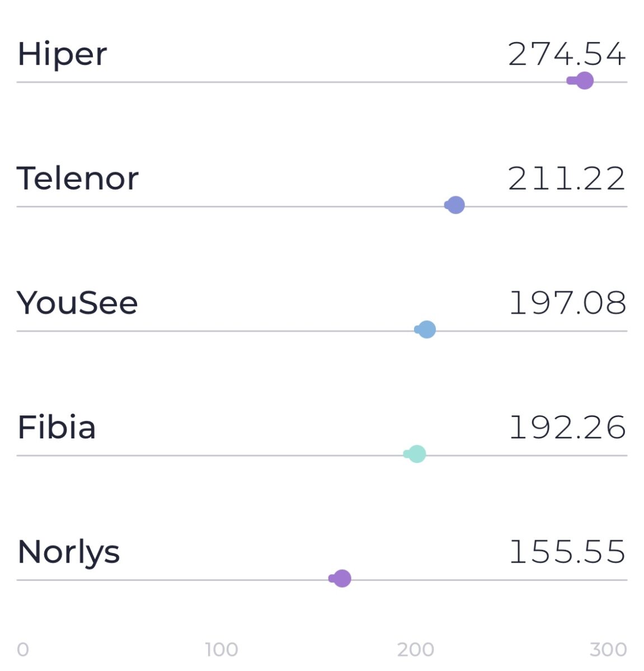Click the 0 axis tick label

pos(22,650)
